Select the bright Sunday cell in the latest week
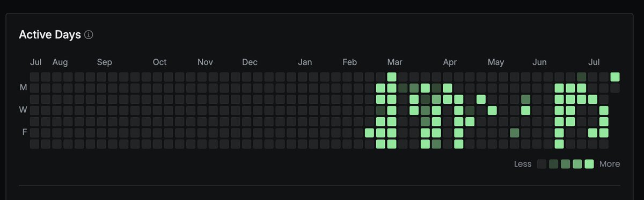This screenshot has height=200, width=644. 615,77
